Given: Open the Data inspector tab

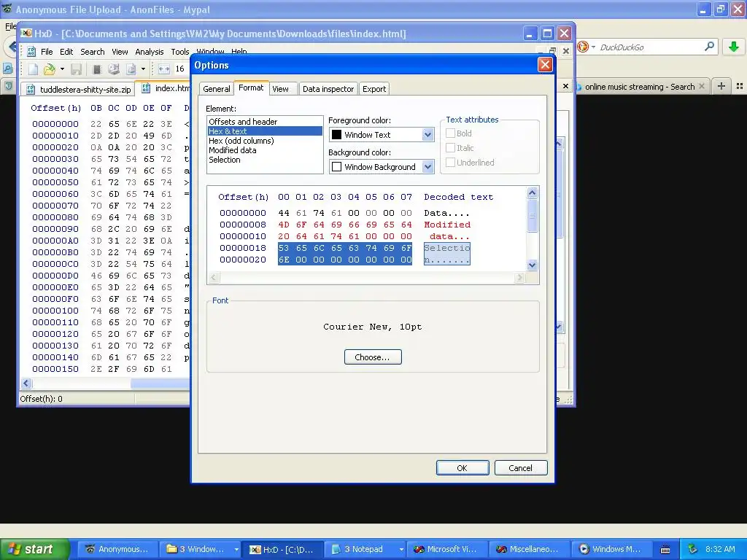Looking at the screenshot, I should 328,89.
